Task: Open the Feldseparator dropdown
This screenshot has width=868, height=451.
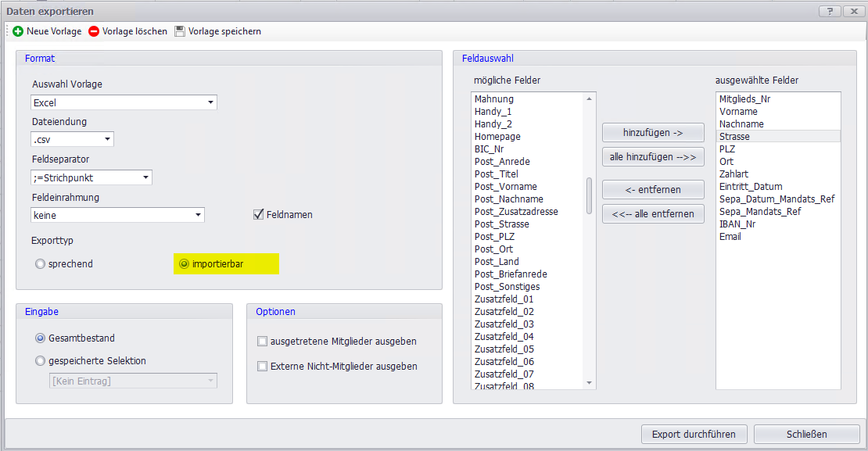Action: point(145,178)
